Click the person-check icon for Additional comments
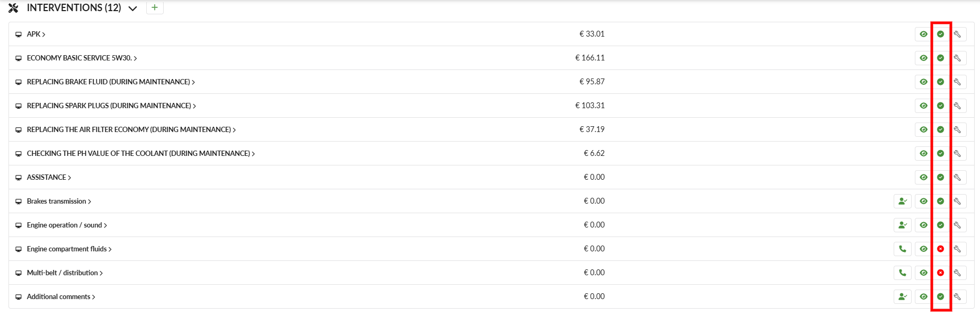The image size is (980, 315). pos(902,296)
